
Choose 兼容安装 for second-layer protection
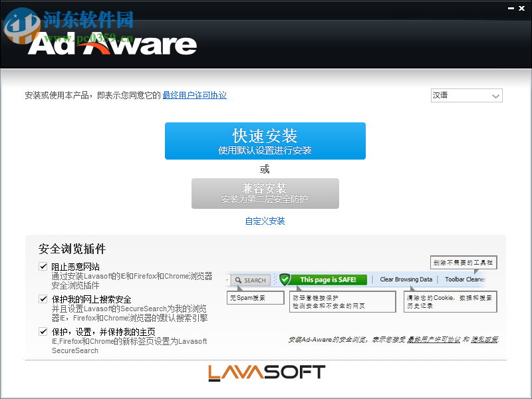tap(265, 193)
